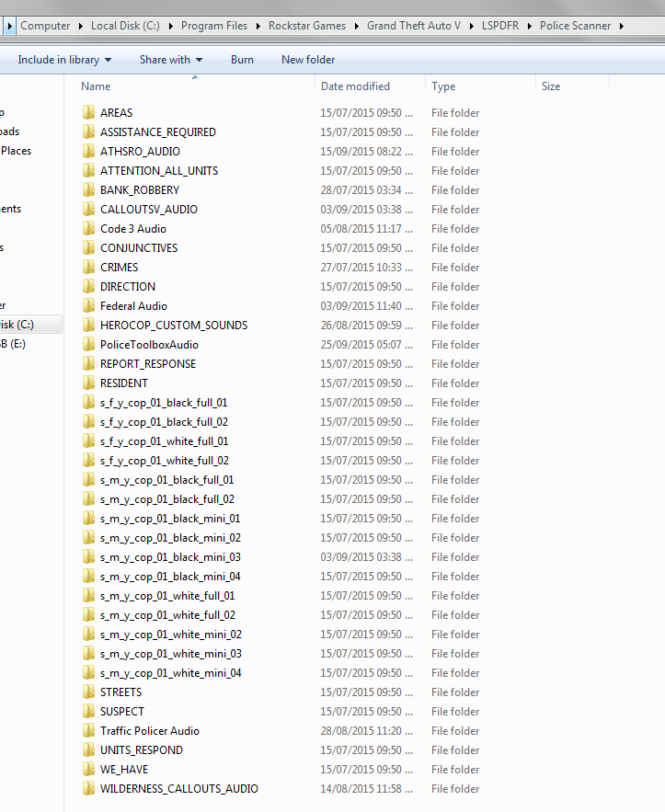
Task: Click the s_m_y_cop_01_black_mini_03 folder icon
Action: (88, 557)
